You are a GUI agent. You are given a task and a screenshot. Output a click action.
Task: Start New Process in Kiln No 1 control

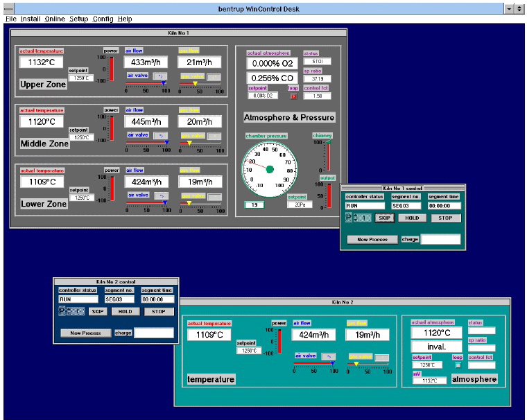coord(372,239)
